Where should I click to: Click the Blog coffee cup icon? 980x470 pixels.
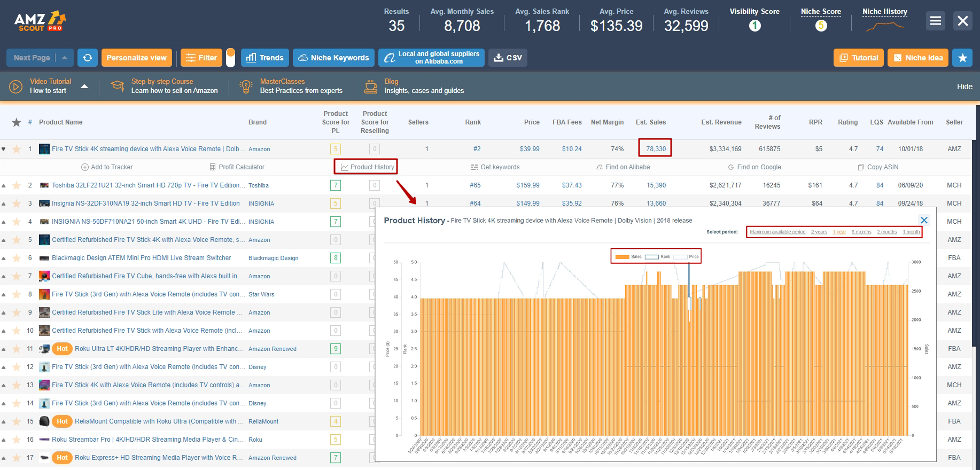pos(370,87)
